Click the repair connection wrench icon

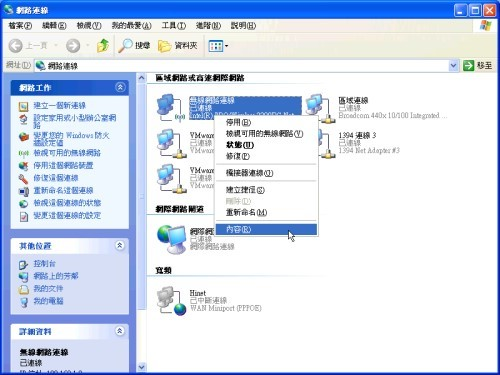point(23,179)
